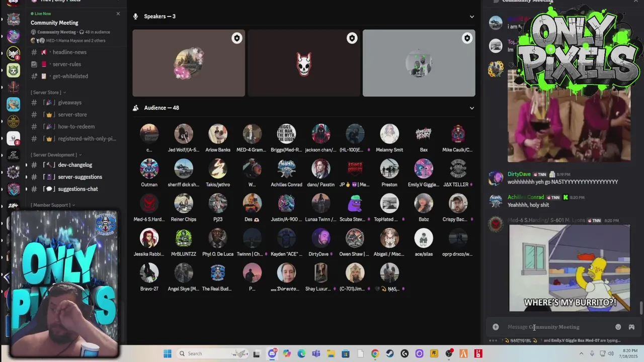The image size is (644, 362).
Task: Select Reiner Chips audience avatar
Action: point(184,203)
